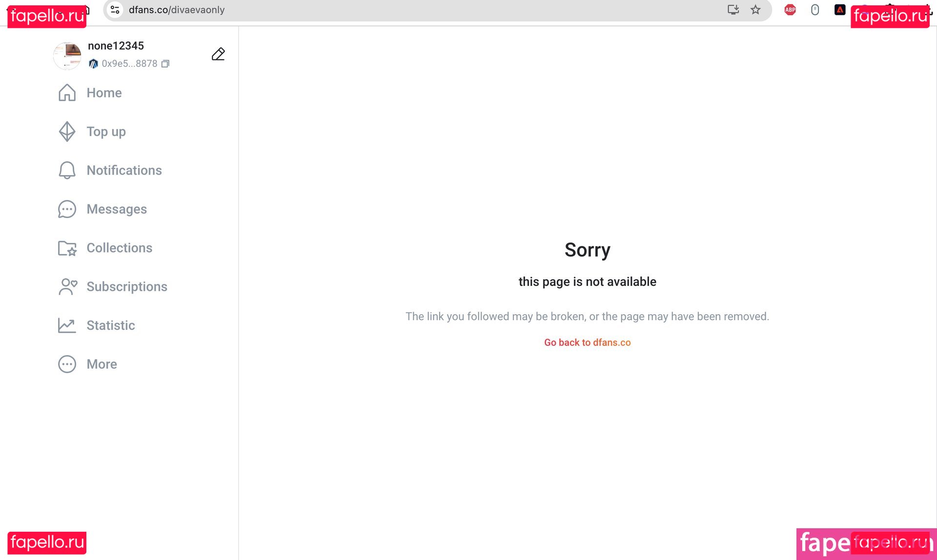
Task: Click the Sorry heading text
Action: pyautogui.click(x=587, y=250)
